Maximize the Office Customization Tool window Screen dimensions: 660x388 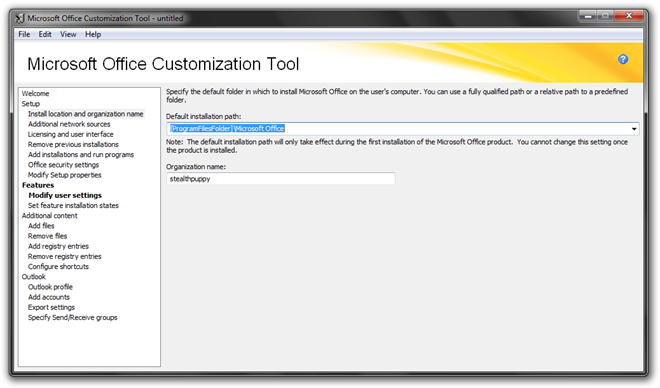point(605,16)
